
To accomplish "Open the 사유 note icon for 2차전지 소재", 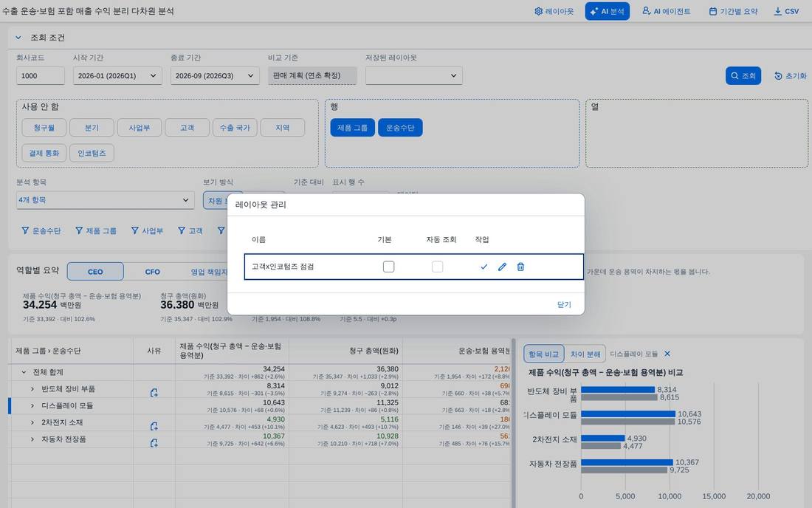I will click(x=154, y=426).
